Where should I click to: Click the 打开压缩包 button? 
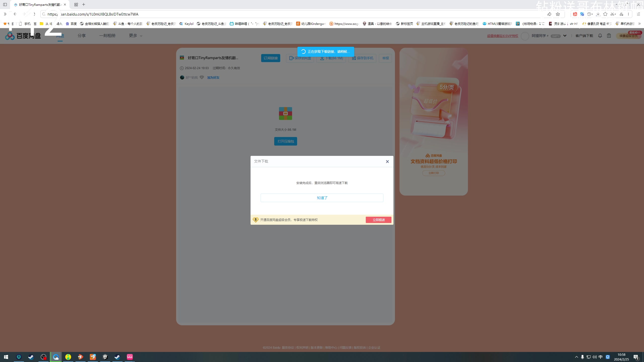click(x=286, y=141)
